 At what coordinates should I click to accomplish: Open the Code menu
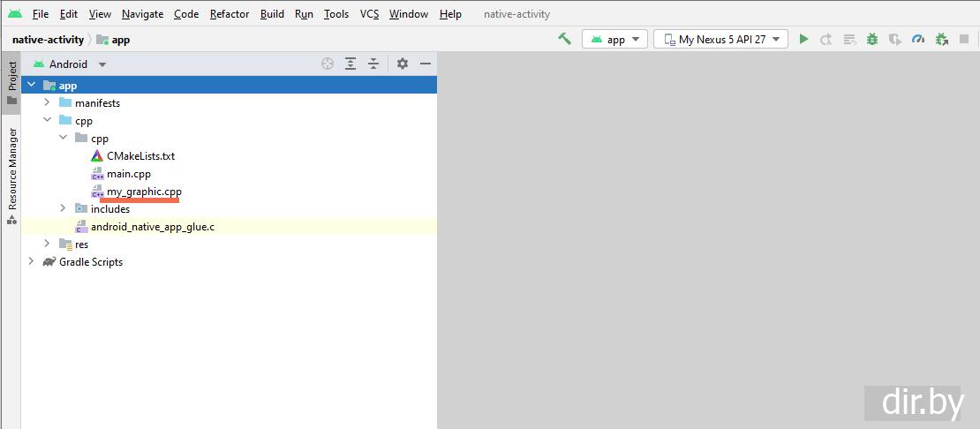click(x=186, y=14)
